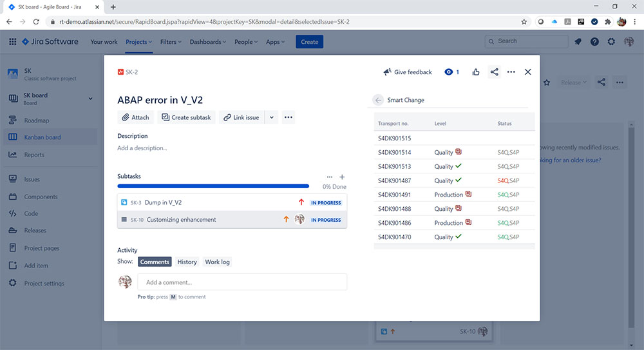Image resolution: width=644 pixels, height=350 pixels.
Task: Open Reports in the sidebar
Action: coord(34,155)
